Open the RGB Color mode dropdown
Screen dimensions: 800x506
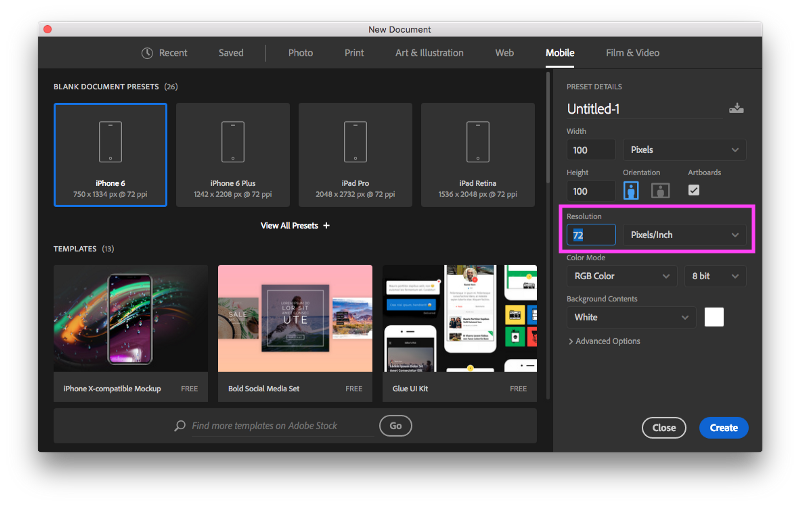pos(621,276)
